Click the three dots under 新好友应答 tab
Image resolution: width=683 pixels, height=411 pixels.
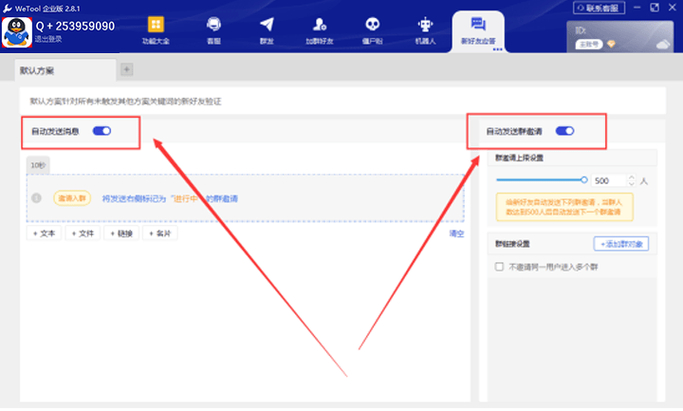(x=497, y=49)
